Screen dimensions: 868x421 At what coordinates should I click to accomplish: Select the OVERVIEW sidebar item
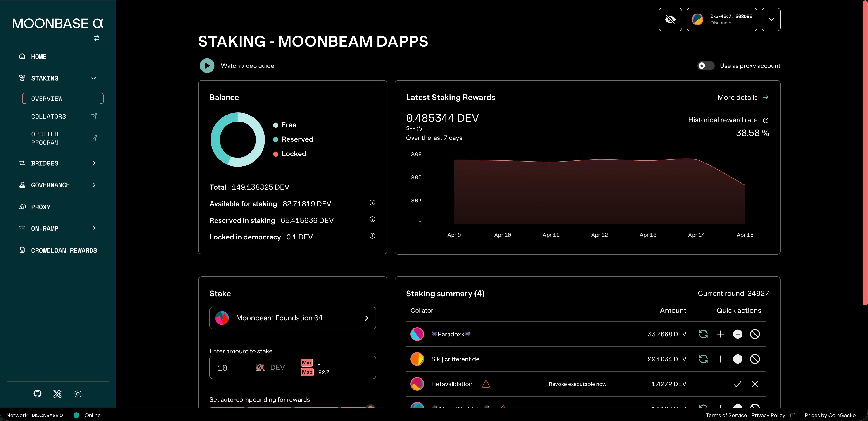pyautogui.click(x=63, y=98)
